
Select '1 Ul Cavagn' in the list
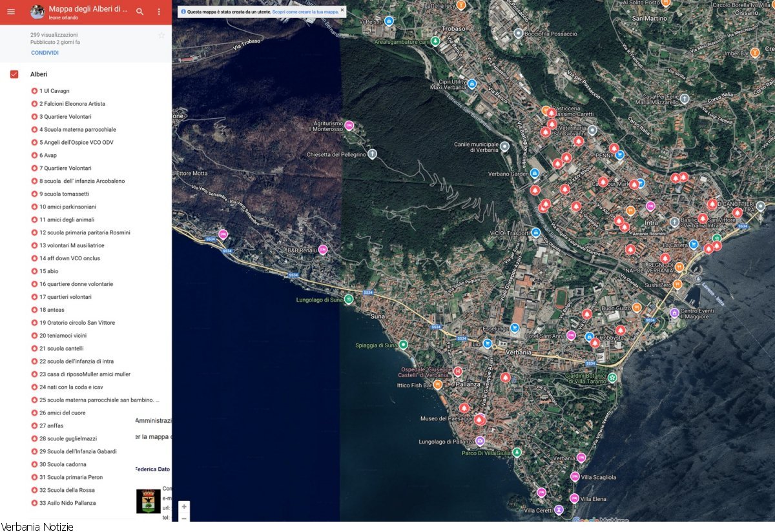coord(54,91)
